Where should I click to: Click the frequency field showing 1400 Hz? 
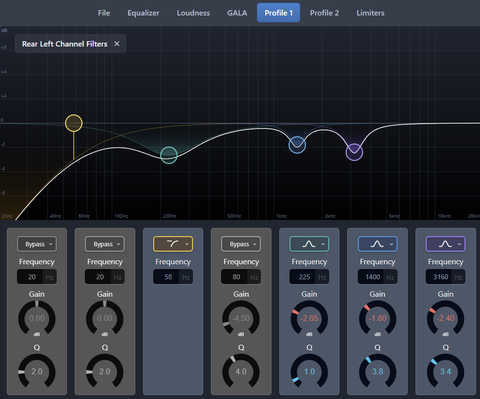[x=377, y=277]
